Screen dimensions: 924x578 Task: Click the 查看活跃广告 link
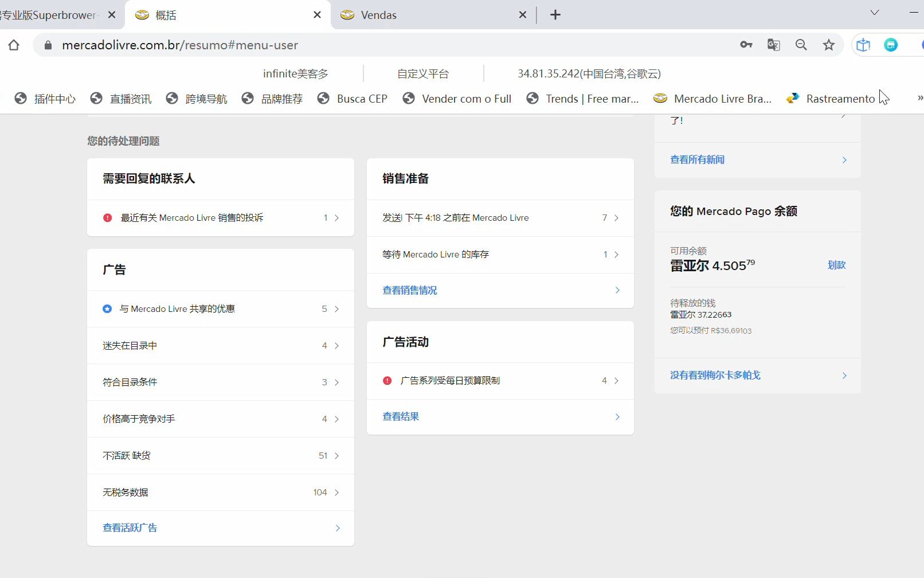coord(130,528)
